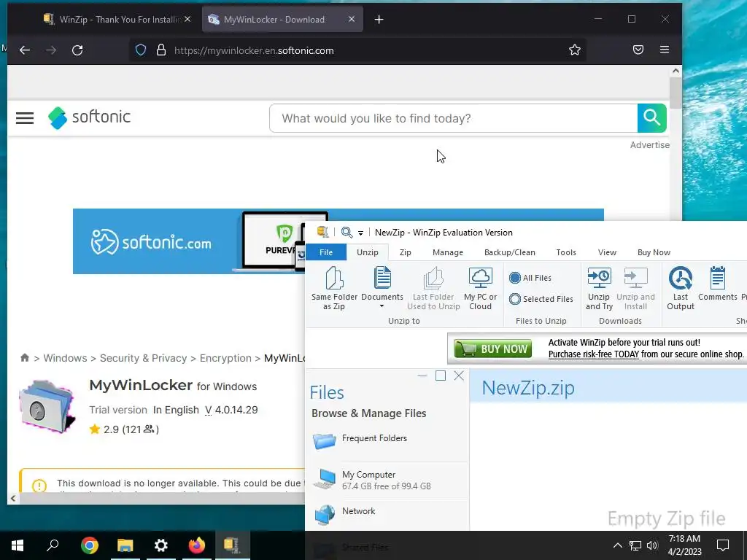747x560 pixels.
Task: Choose My PC or Cloud destination
Action: (480, 289)
